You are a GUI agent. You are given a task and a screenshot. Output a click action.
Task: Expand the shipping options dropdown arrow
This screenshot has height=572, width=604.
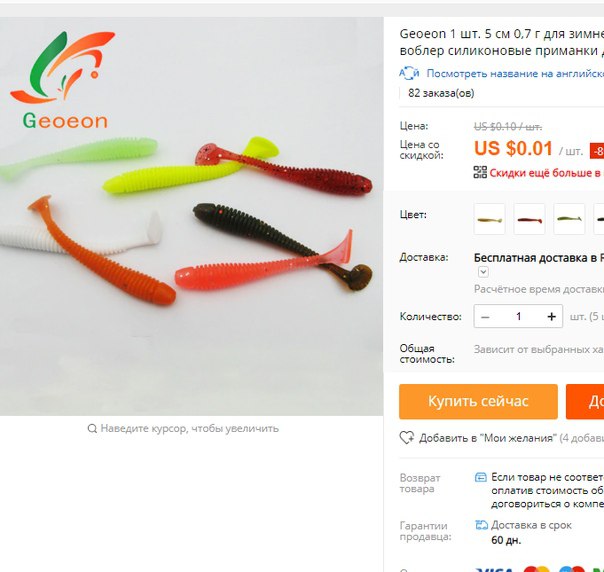(483, 272)
